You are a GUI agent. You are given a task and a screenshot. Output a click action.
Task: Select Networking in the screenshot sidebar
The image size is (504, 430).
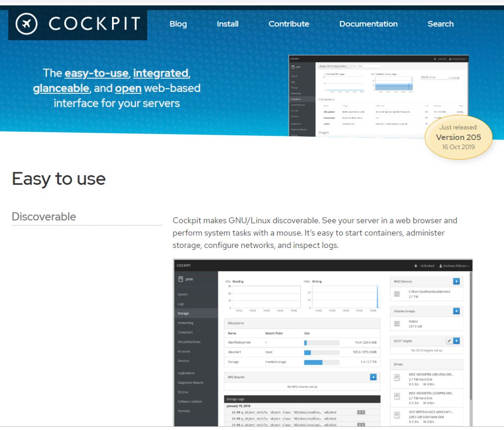(185, 323)
